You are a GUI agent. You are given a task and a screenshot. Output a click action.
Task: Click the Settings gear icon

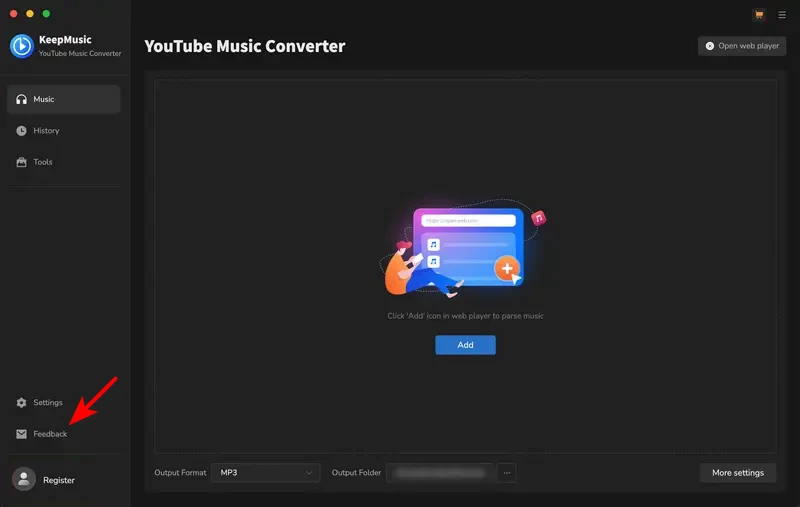point(21,402)
